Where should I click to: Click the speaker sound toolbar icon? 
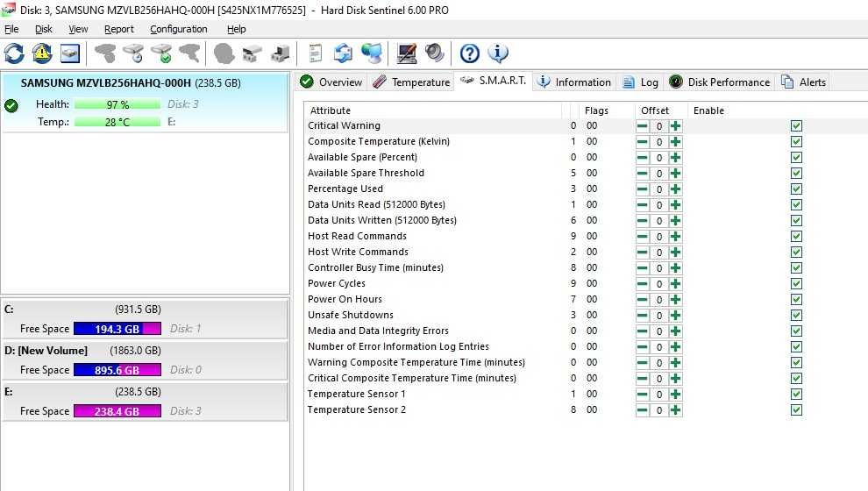435,53
